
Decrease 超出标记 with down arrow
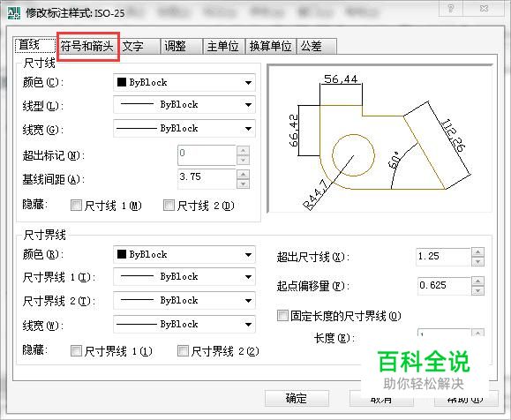[x=243, y=161]
